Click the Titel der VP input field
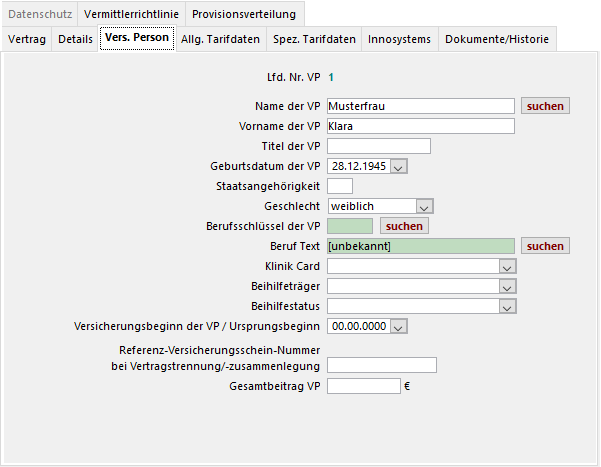This screenshot has width=601, height=467. click(x=378, y=146)
